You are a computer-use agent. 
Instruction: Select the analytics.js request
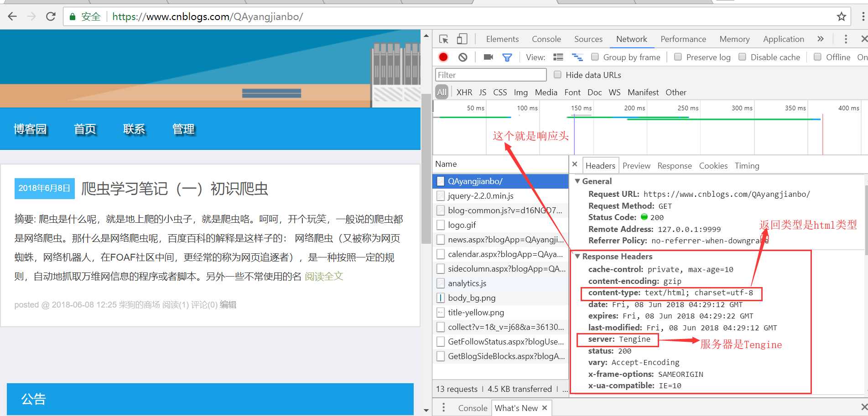500,283
